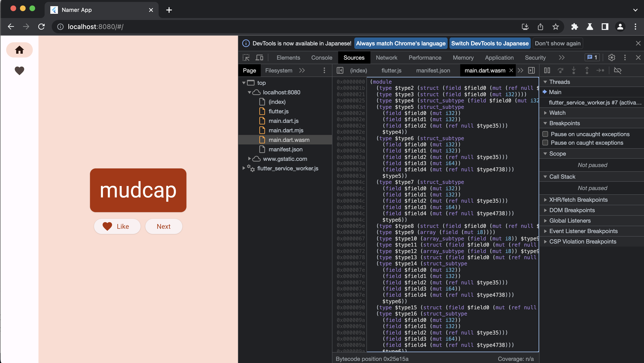This screenshot has width=644, height=363.
Task: Hide the navigator sidebar
Action: 340,70
